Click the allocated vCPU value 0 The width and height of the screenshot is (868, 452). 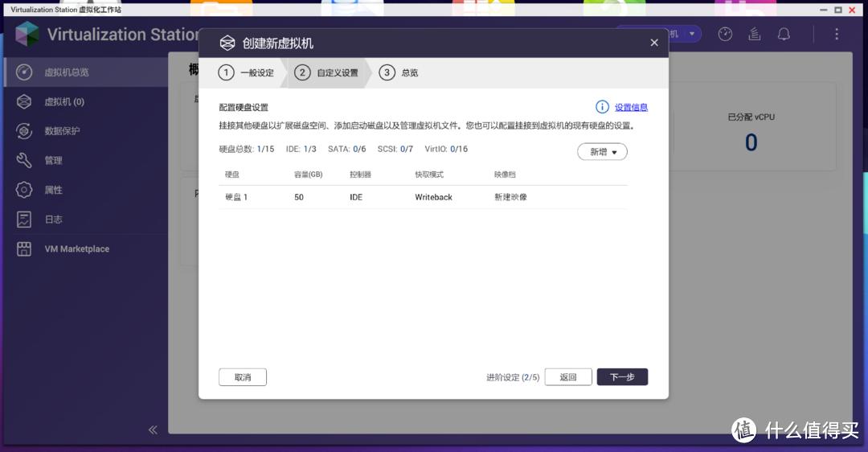click(x=751, y=142)
